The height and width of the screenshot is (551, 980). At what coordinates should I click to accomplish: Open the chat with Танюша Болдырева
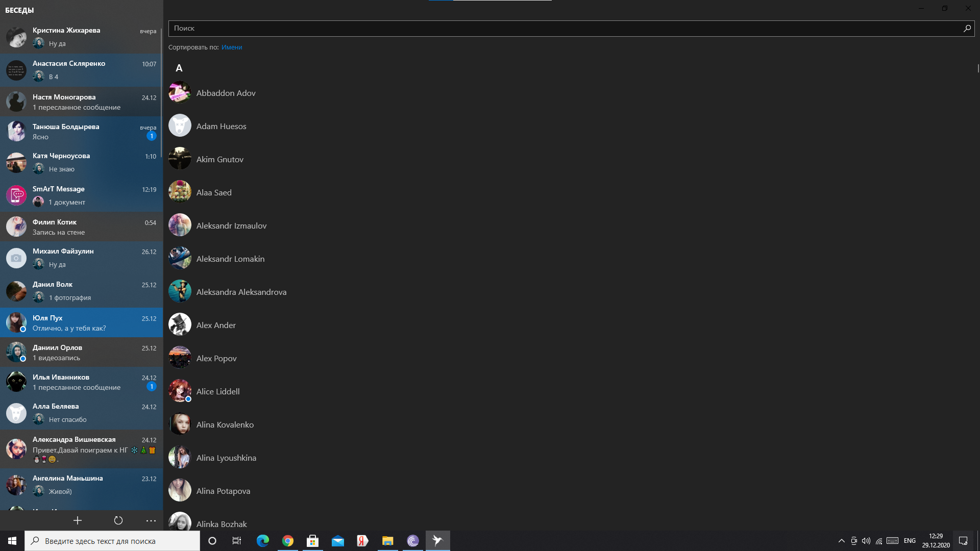(82, 131)
